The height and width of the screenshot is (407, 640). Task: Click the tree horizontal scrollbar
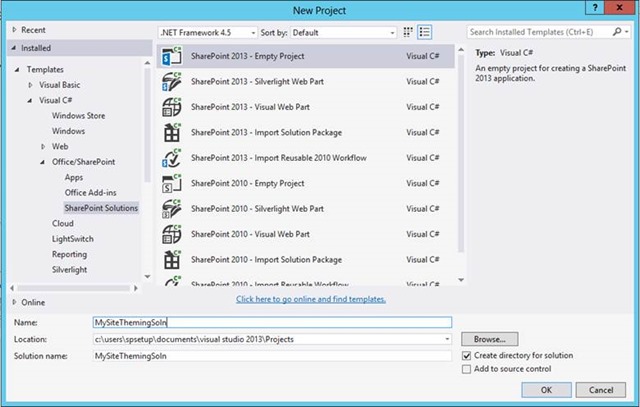point(73,288)
